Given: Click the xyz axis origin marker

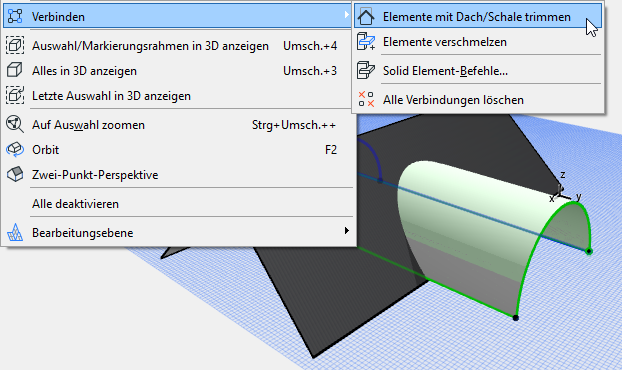Looking at the screenshot, I should point(560,193).
